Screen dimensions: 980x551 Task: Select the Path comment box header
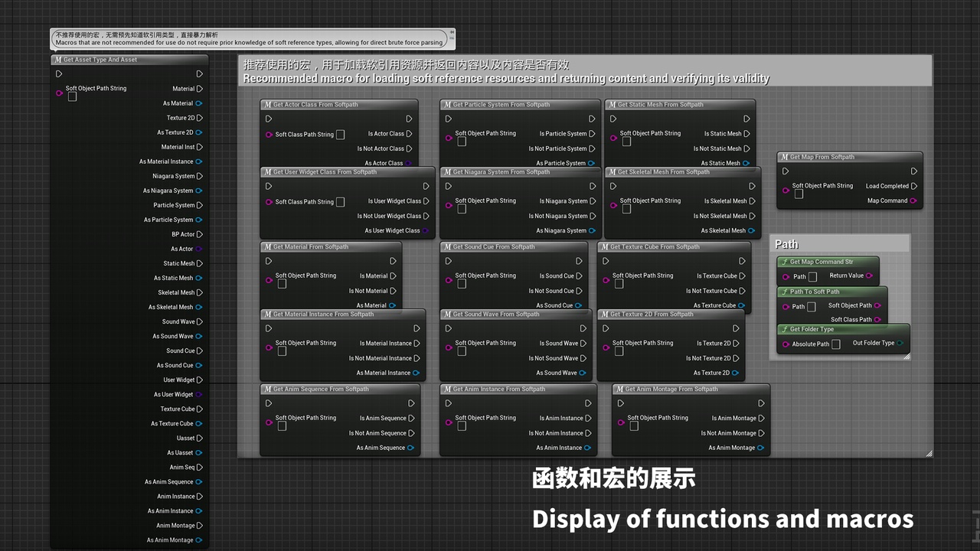[840, 244]
